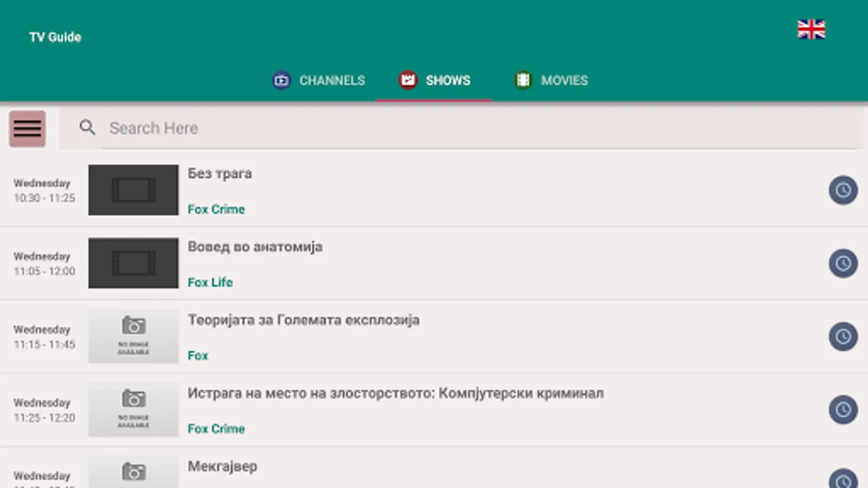Image resolution: width=868 pixels, height=488 pixels.
Task: Click Fox Crime under Истрага на место
Action: (216, 429)
